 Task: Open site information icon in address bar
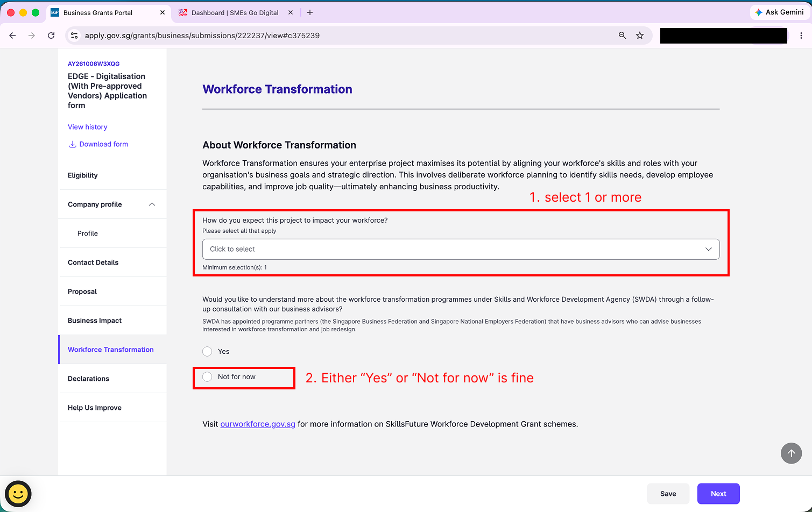(x=74, y=35)
